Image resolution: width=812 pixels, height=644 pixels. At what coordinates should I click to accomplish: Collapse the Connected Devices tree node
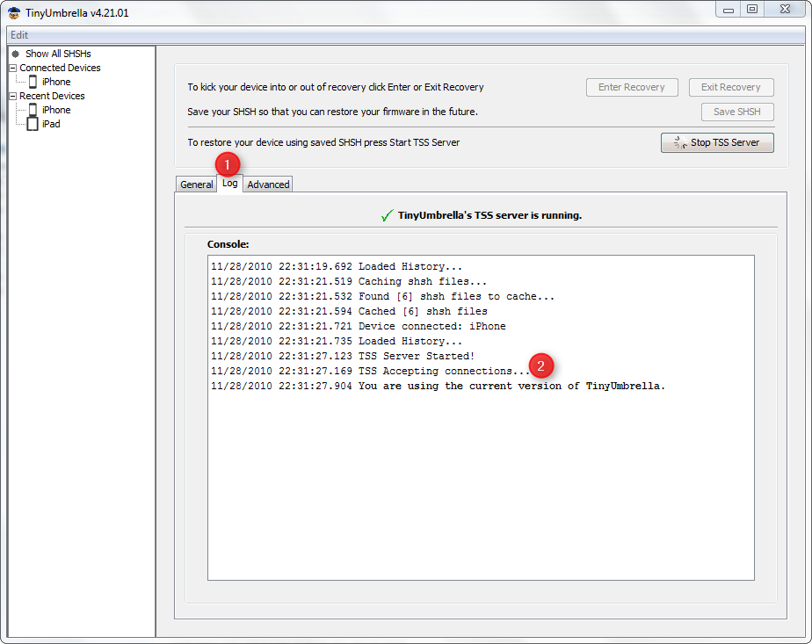point(13,68)
